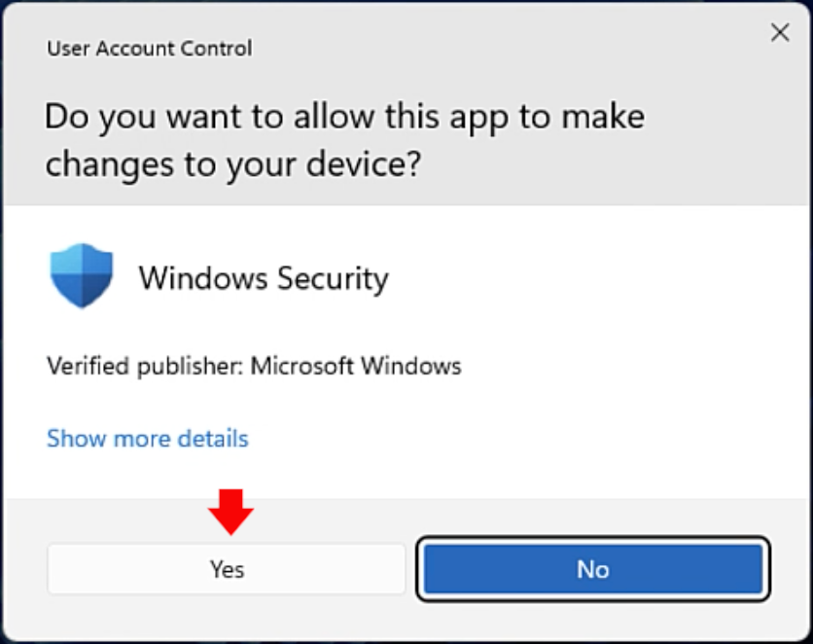Viewport: 813px width, 644px height.
Task: Click the Verified publisher line
Action: [254, 366]
